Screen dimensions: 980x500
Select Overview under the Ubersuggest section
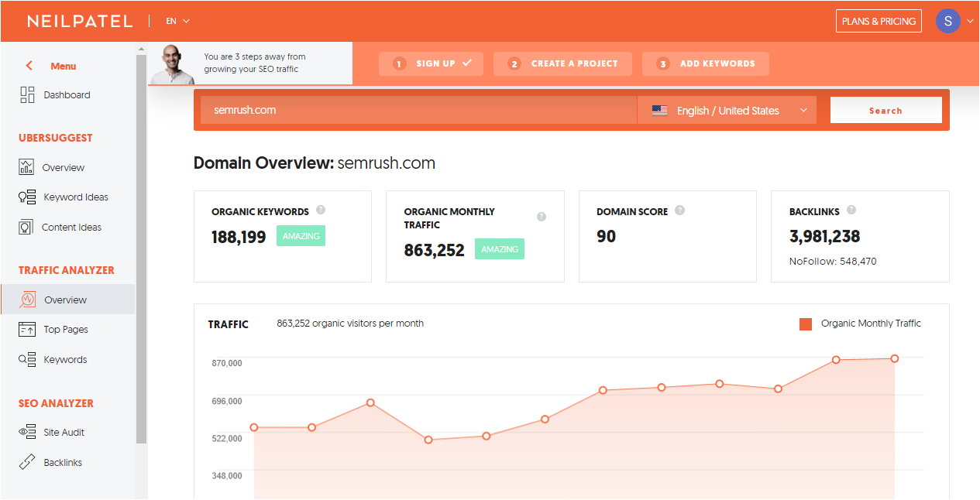coord(64,167)
